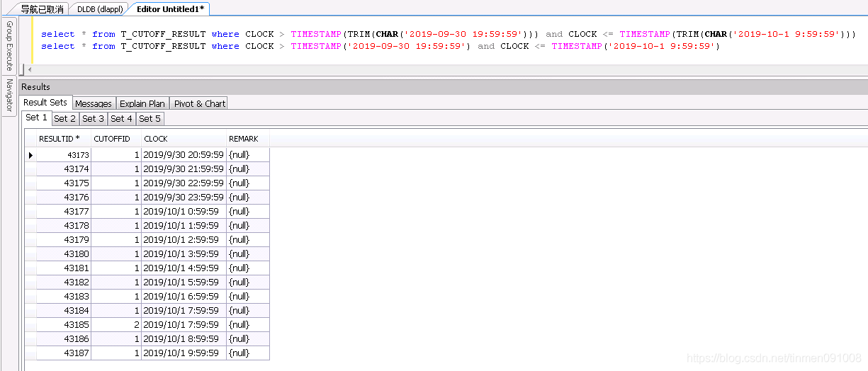Sort by the CUTOFFID column header

(x=116, y=139)
